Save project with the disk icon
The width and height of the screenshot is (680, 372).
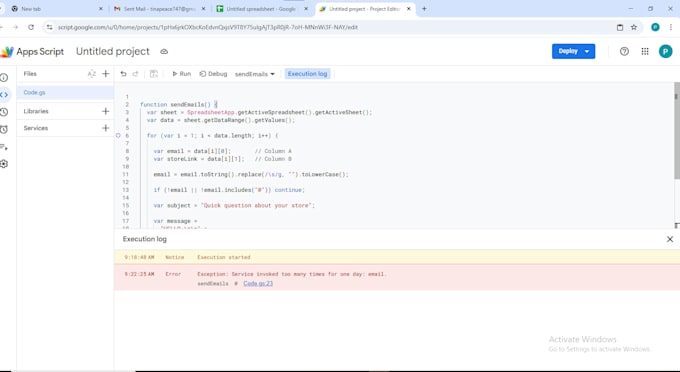[154, 74]
